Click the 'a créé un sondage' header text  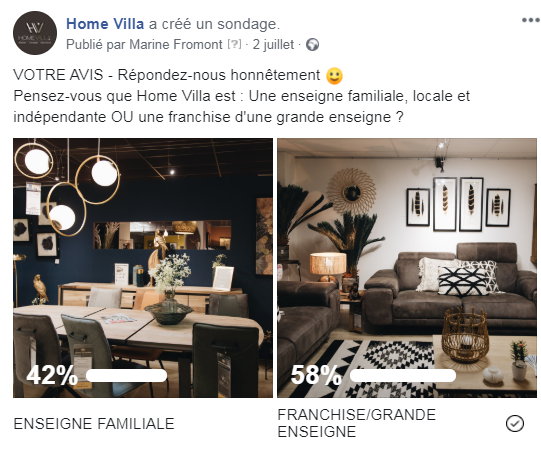coord(214,24)
